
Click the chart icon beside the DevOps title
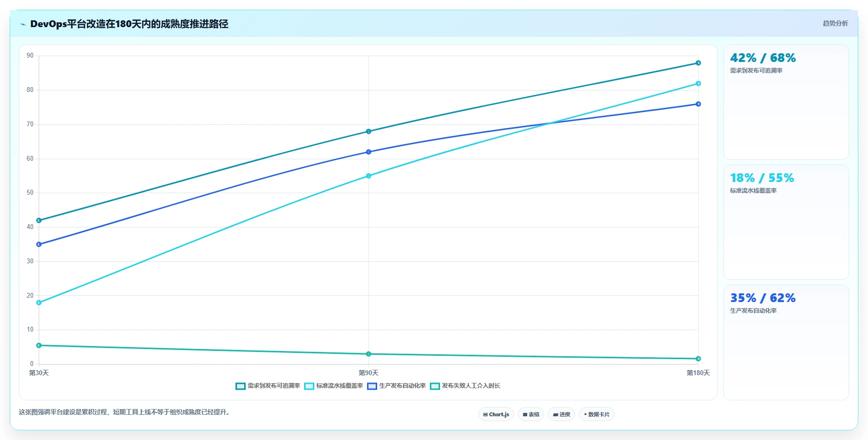(23, 24)
